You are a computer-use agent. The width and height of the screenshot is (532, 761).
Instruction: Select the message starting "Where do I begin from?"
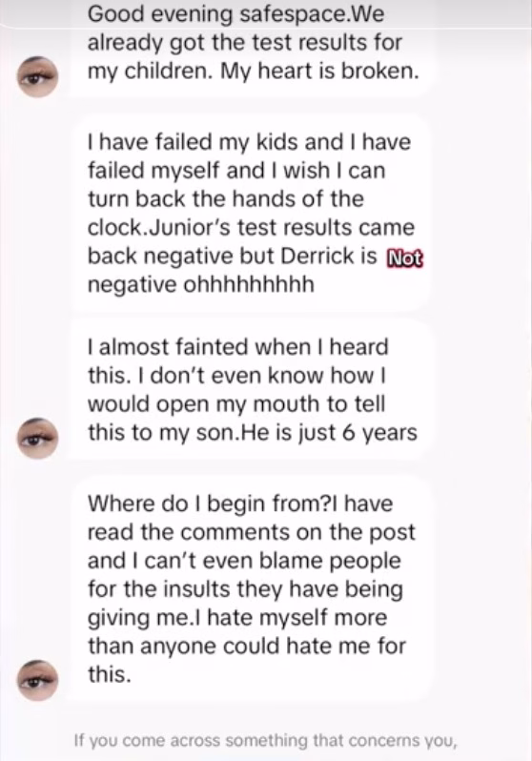click(253, 588)
